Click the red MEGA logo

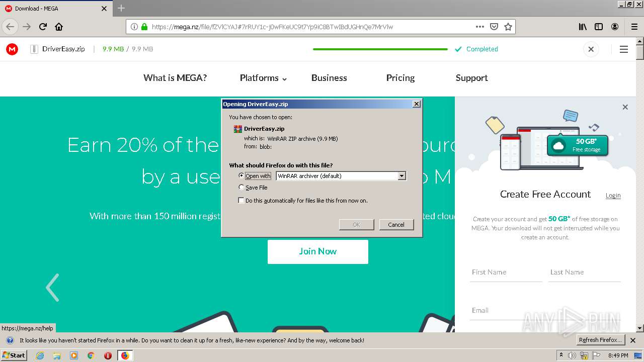pyautogui.click(x=12, y=49)
